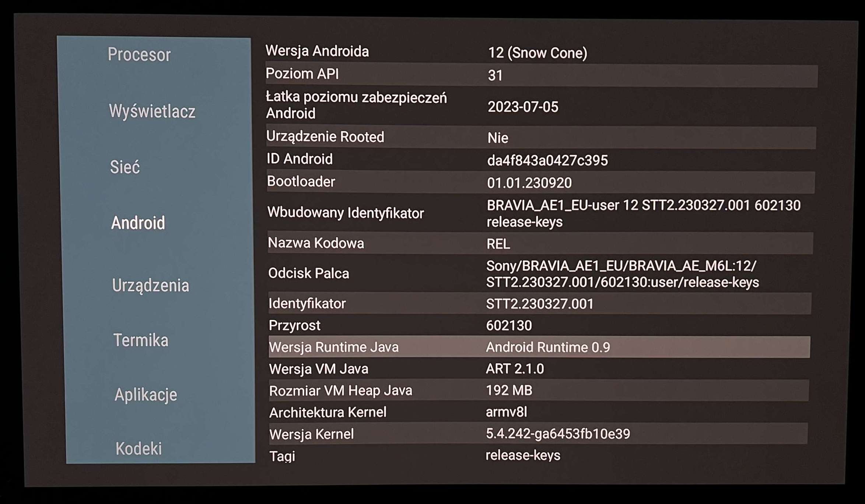This screenshot has width=865, height=504.
Task: Click the Odcisk Palca label
Action: coord(308,274)
